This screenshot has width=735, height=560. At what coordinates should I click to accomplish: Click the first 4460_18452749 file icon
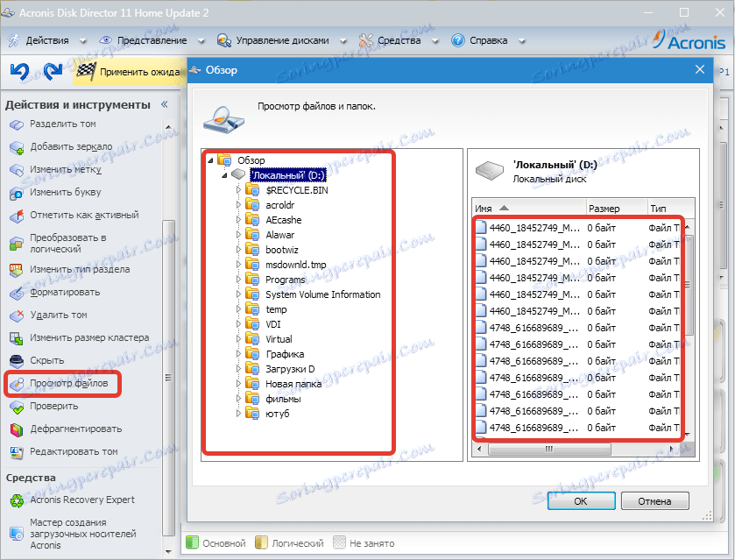[481, 228]
